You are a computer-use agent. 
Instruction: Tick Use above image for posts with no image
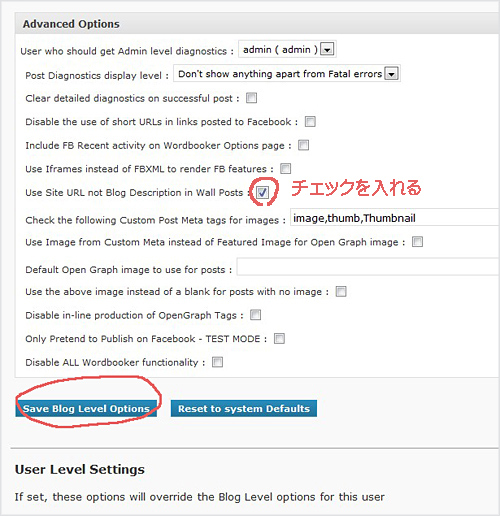tap(341, 291)
